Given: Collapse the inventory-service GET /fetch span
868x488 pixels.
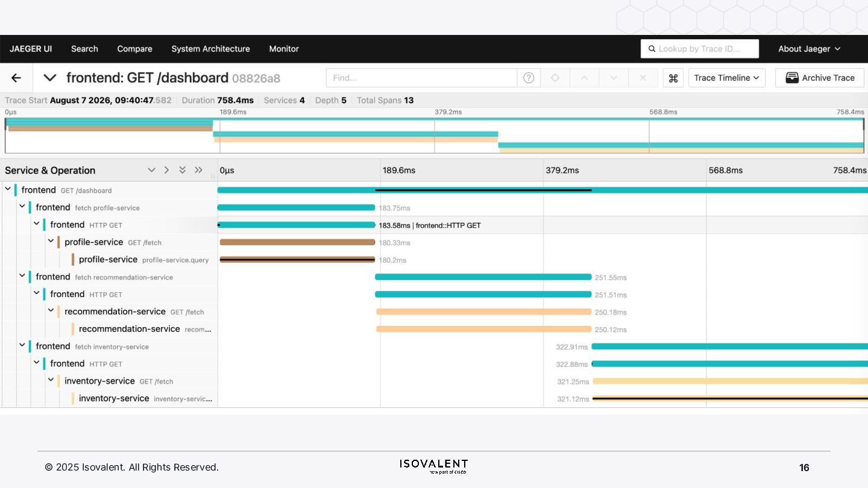Looking at the screenshot, I should (51, 380).
